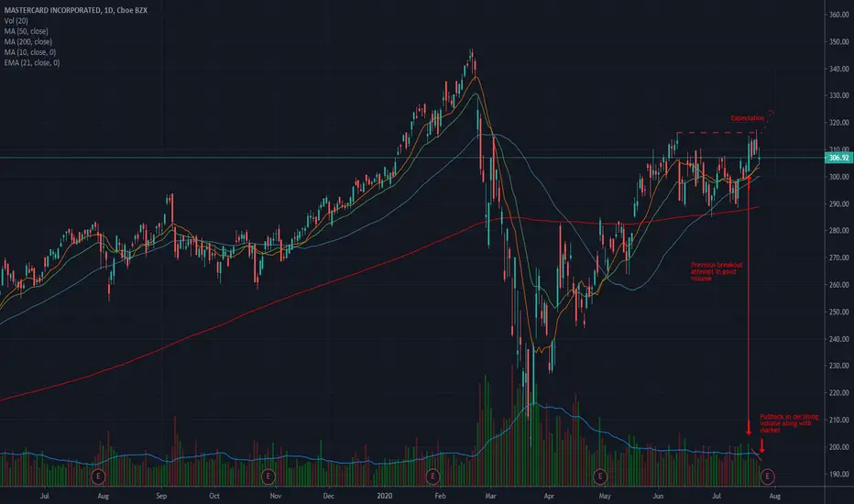Click the 200.00 price axis label
Screen dimensions: 854x504
(x=838, y=447)
